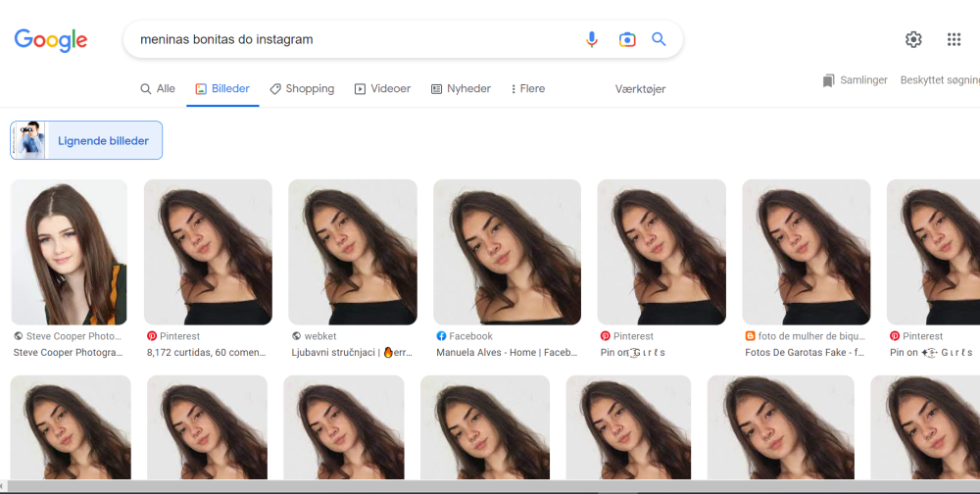Screen dimensions: 980x494
Task: Open Værktøjer search tools
Action: (640, 89)
